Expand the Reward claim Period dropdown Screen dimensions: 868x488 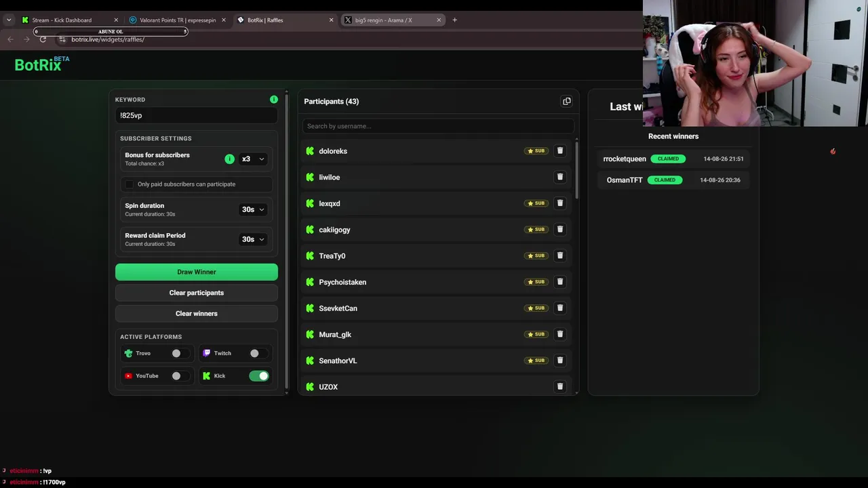coord(253,239)
